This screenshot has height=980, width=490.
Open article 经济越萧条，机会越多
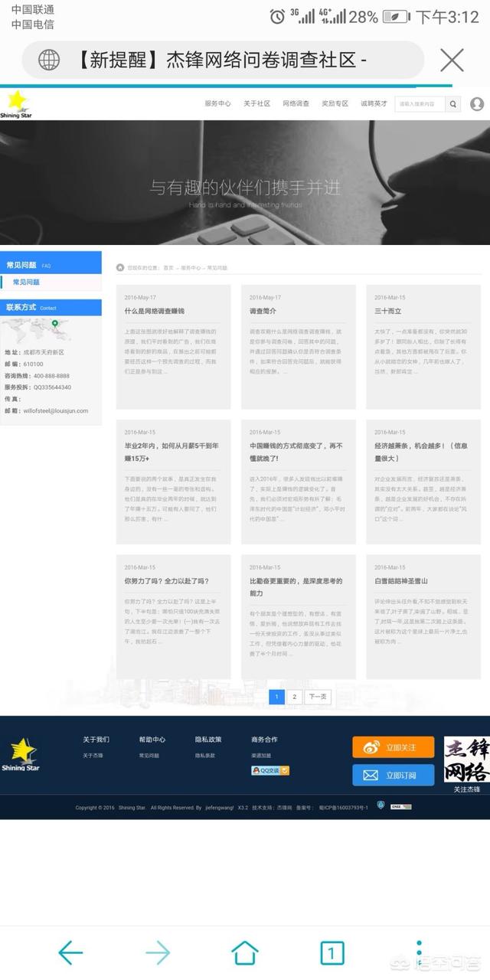[x=420, y=452]
